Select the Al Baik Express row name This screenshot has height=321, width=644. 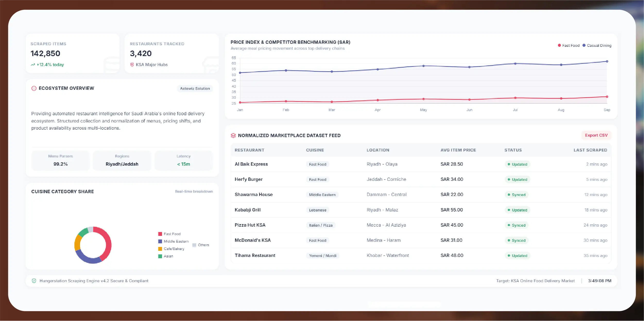point(251,164)
